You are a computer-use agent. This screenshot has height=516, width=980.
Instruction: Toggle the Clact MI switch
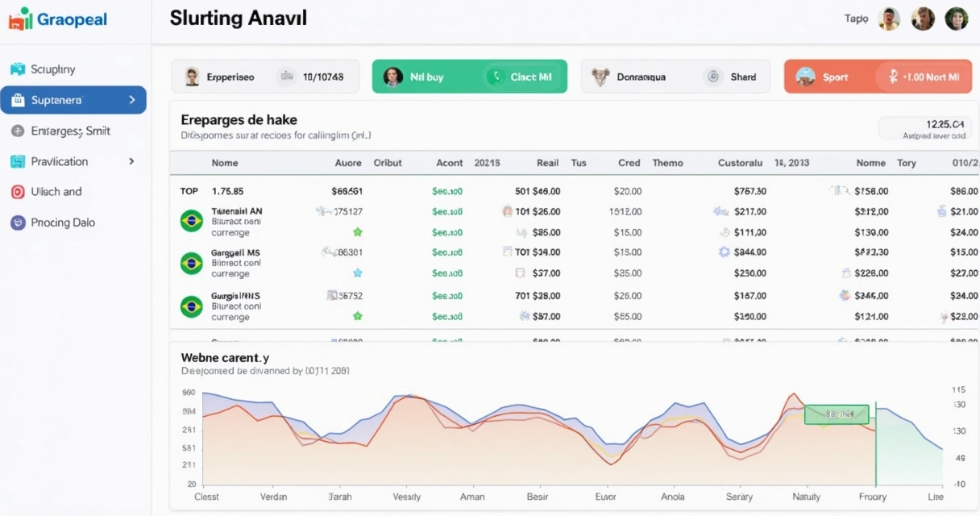pos(521,77)
